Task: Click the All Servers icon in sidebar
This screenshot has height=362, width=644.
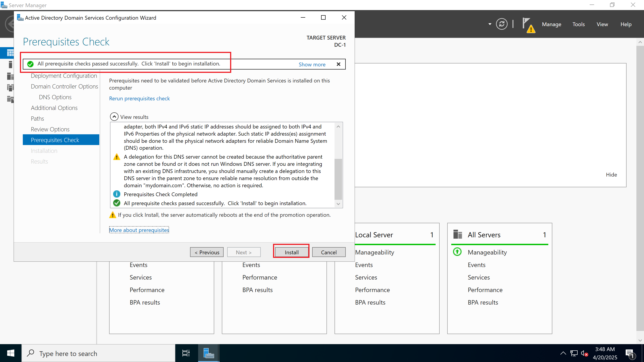Action: [10, 76]
